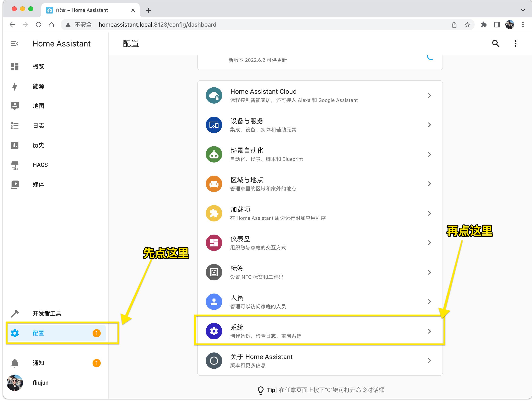Click the fliujun user profile
This screenshot has width=532, height=402.
[x=15, y=383]
